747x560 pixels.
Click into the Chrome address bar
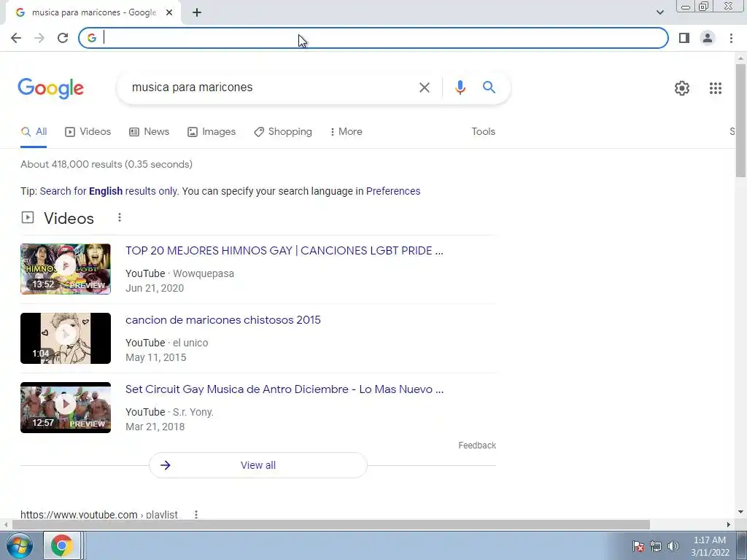click(x=373, y=38)
